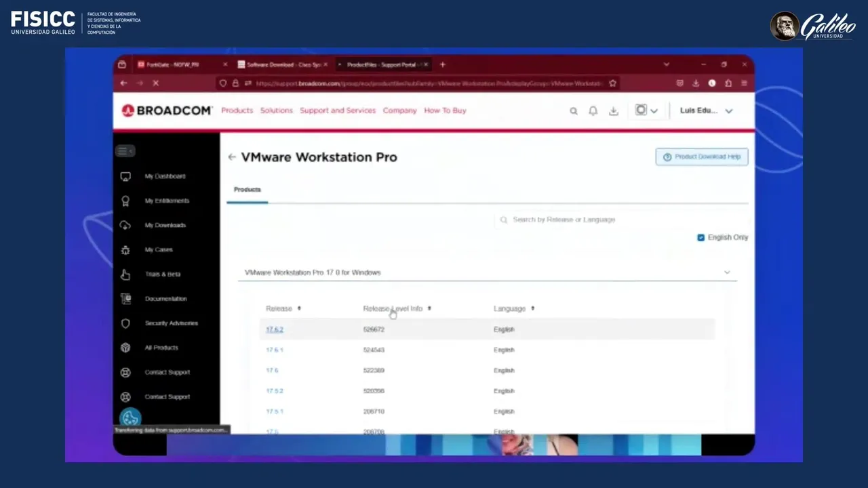
Task: Open release 17.6.1 link
Action: pos(275,350)
